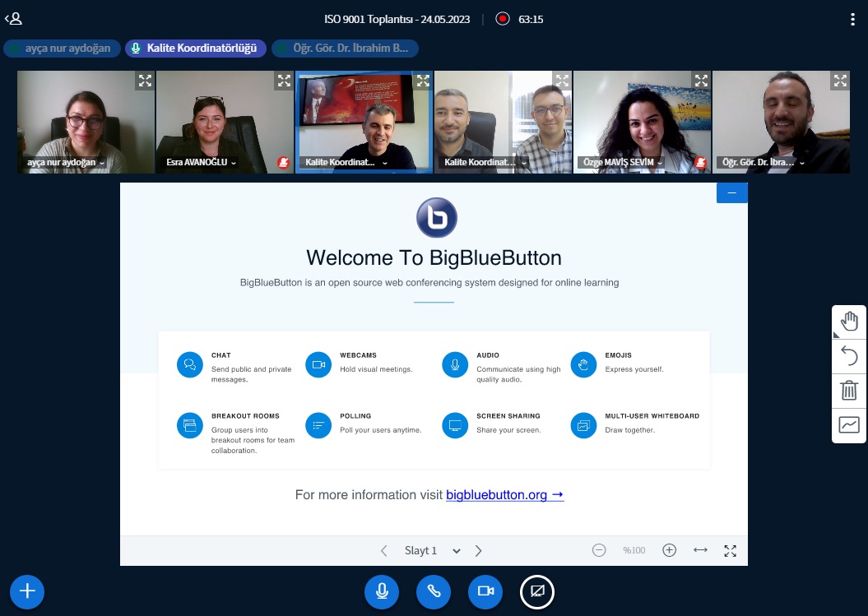Make presentation fullscreen
Image resolution: width=868 pixels, height=616 pixels.
[730, 551]
